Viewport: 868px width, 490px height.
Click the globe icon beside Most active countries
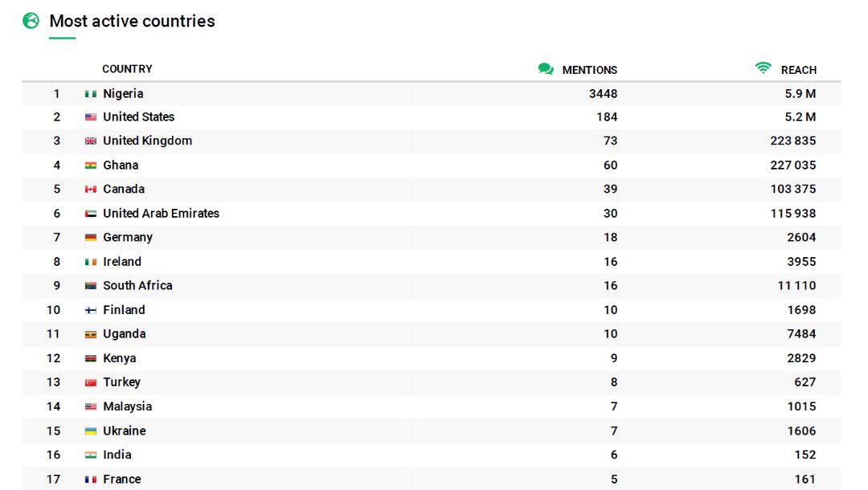[31, 21]
